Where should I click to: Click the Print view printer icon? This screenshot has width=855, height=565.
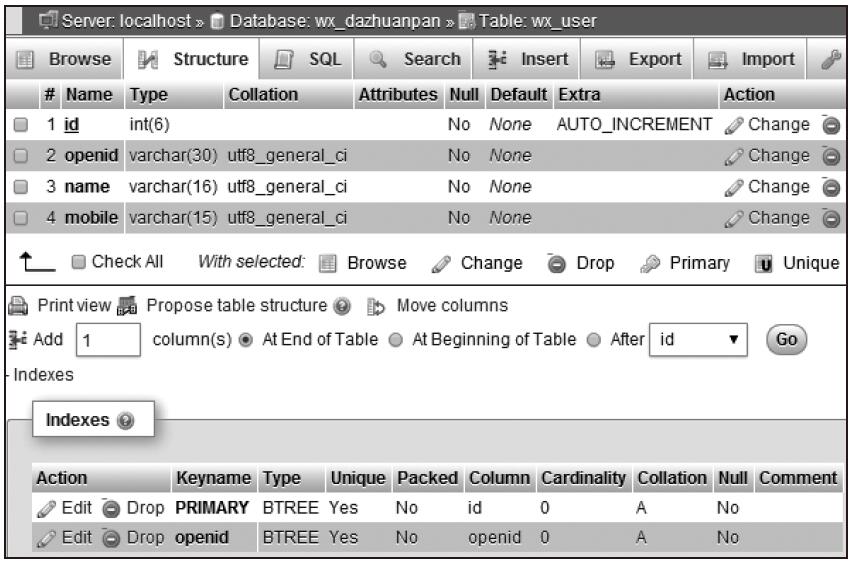click(x=18, y=306)
